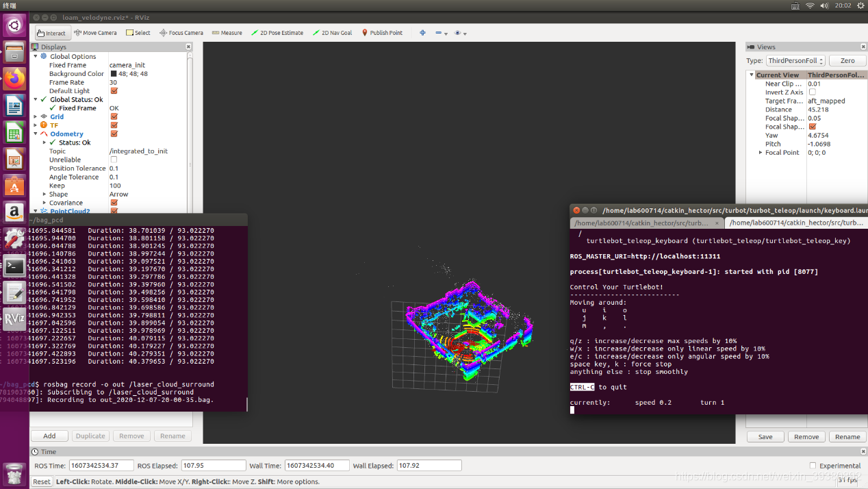The width and height of the screenshot is (868, 489).
Task: Select the Interact tool in the RViz toolbar
Action: coord(51,33)
